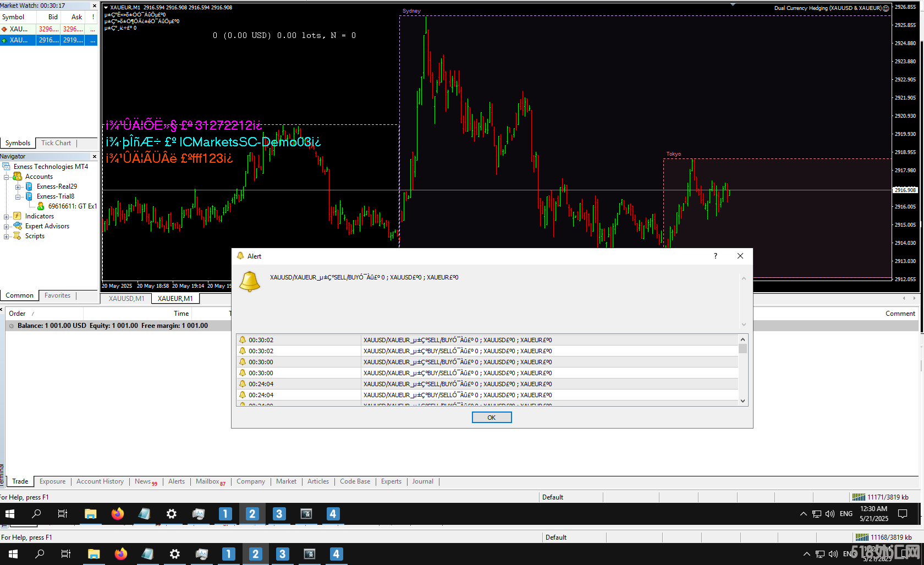
Task: Select account 69616611 user icon
Action: coord(41,206)
